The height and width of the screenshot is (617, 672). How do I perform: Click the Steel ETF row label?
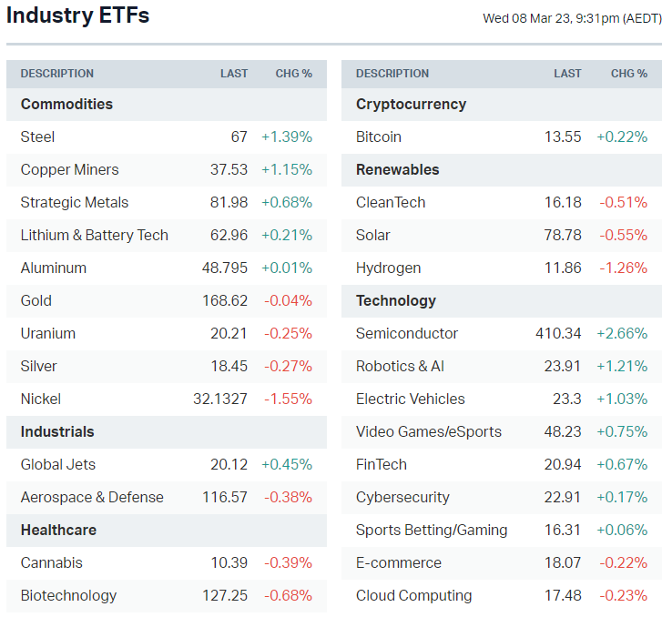(37, 137)
